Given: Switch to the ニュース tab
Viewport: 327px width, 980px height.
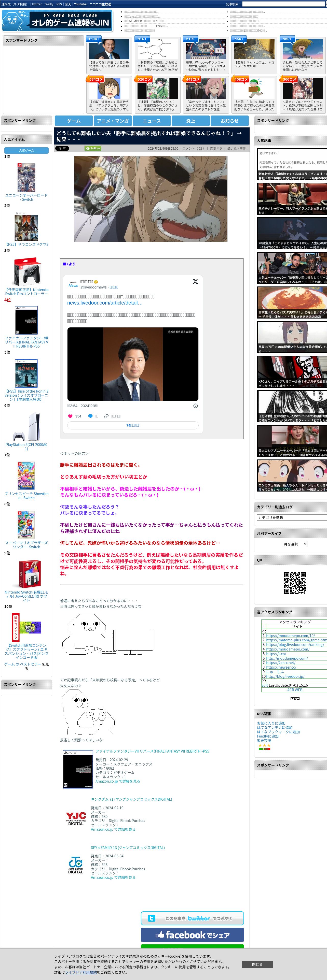Looking at the screenshot, I should [152, 121].
